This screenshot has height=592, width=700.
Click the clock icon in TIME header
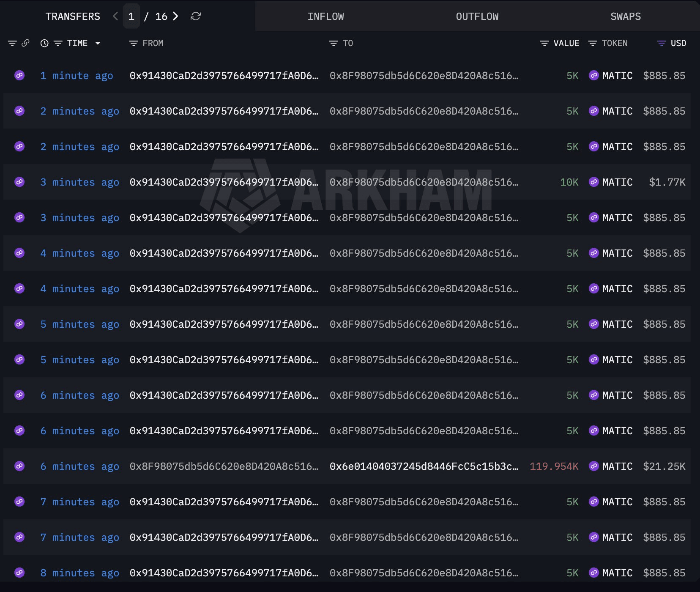44,43
